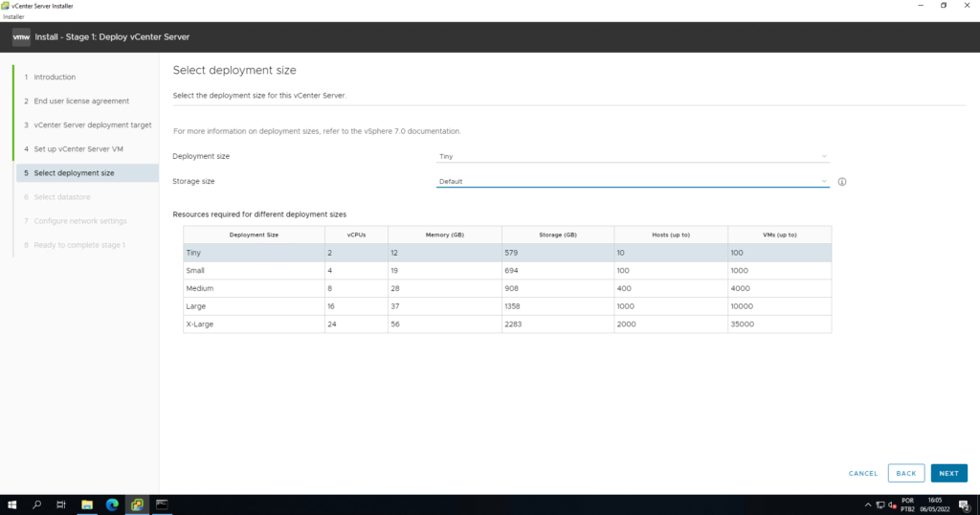
Task: Click VMs value 35000
Action: (x=742, y=325)
